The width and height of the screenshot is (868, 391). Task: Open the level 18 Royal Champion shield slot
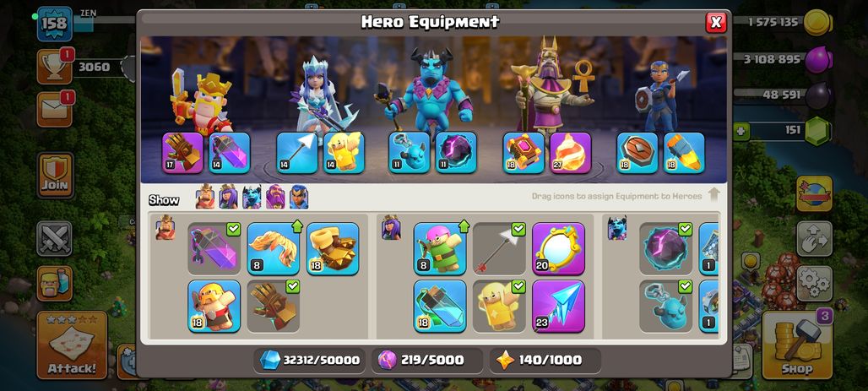pos(637,153)
